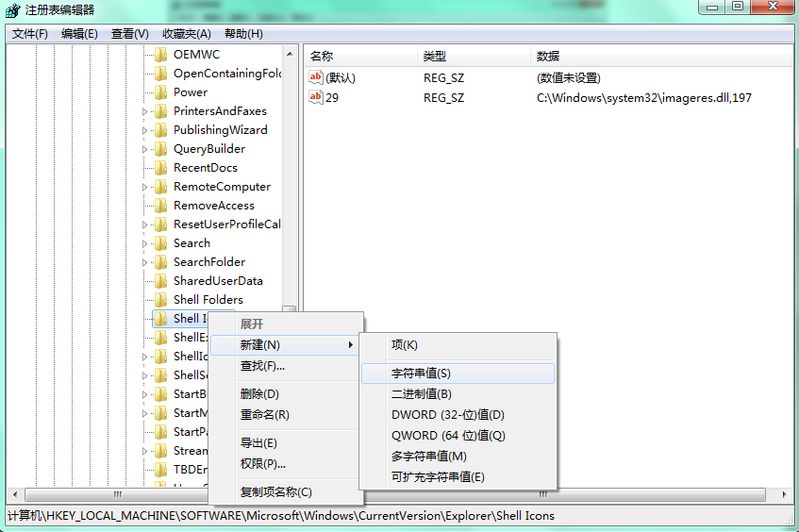Click the string icon beside value 29
Image resolution: width=799 pixels, height=532 pixels.
tap(316, 97)
